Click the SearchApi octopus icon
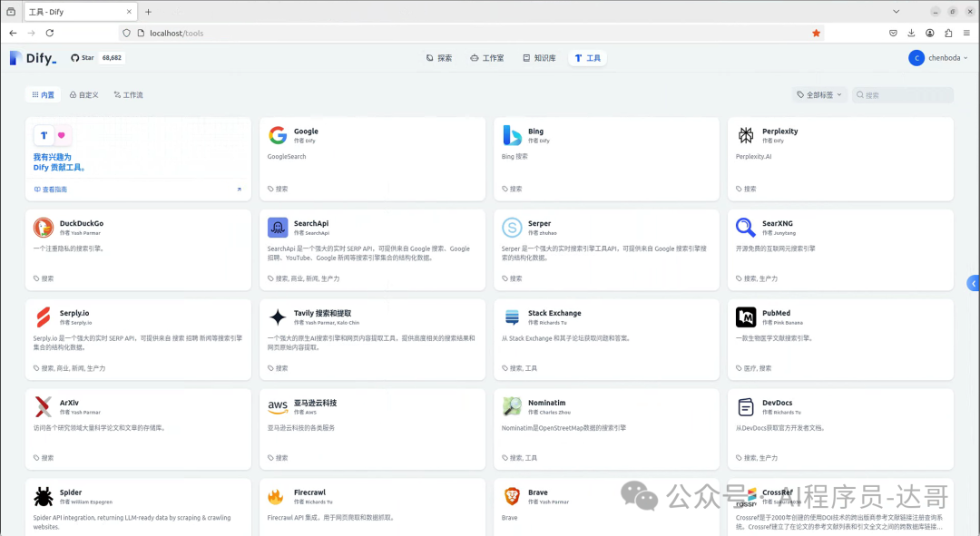980x536 pixels. (278, 228)
